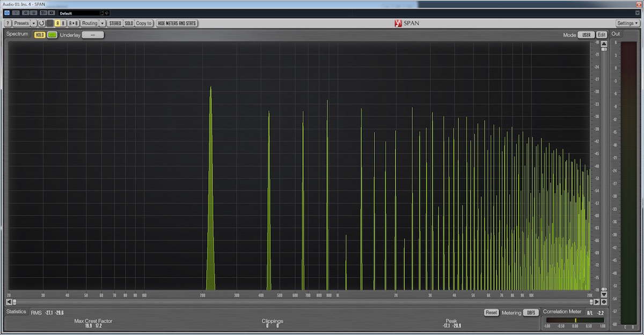Click the Copy to button

click(x=143, y=23)
